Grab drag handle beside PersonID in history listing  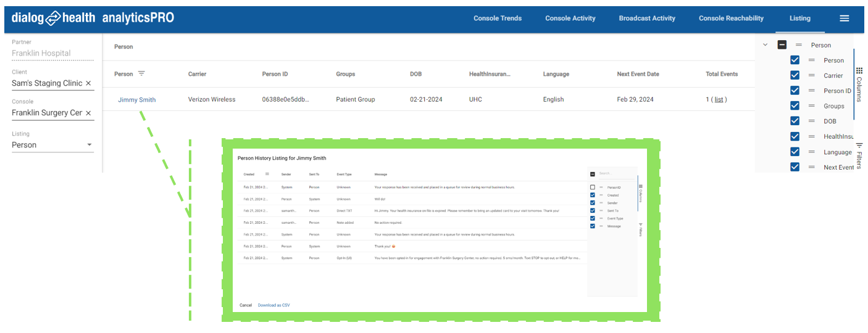[x=601, y=187]
